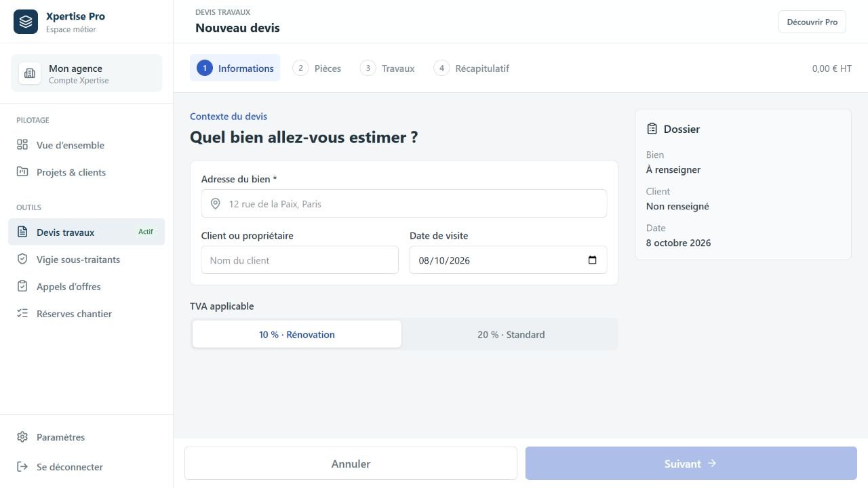The image size is (868, 488).
Task: Click the Actif badge on Devis travaux
Action: [146, 232]
